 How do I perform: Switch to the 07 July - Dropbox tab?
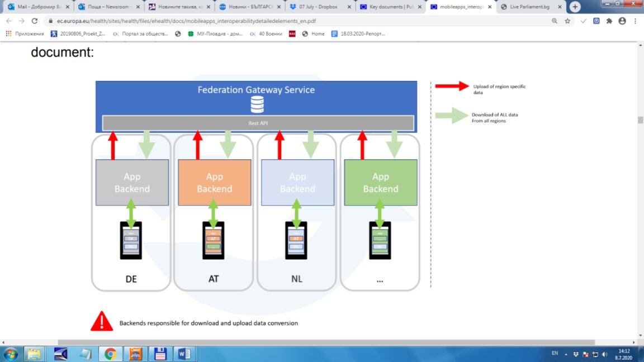coord(319,7)
